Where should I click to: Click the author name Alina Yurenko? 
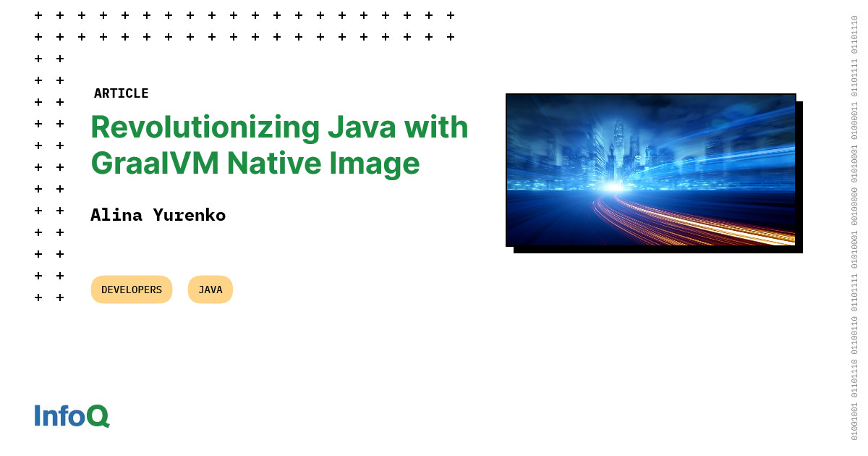(158, 215)
